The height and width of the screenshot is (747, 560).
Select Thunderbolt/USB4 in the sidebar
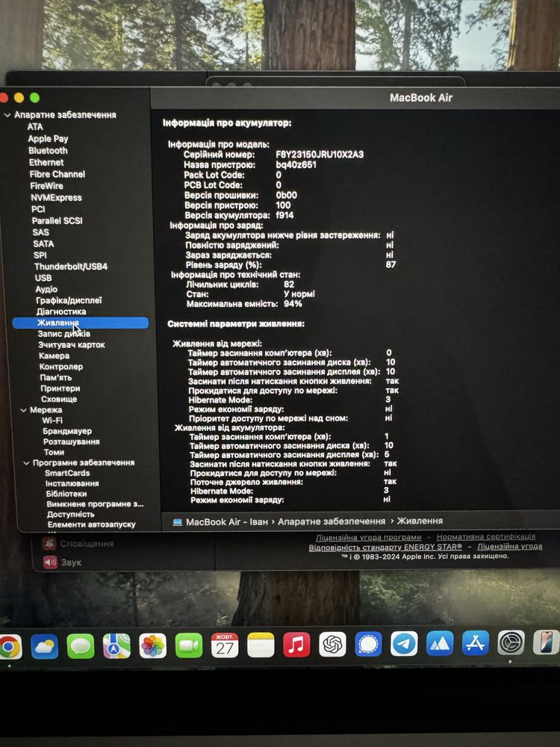click(71, 267)
